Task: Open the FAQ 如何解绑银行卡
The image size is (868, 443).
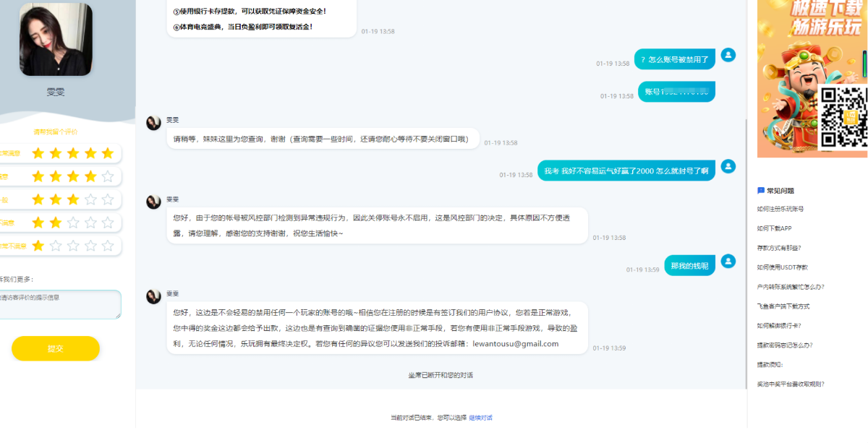Action: [x=779, y=325]
